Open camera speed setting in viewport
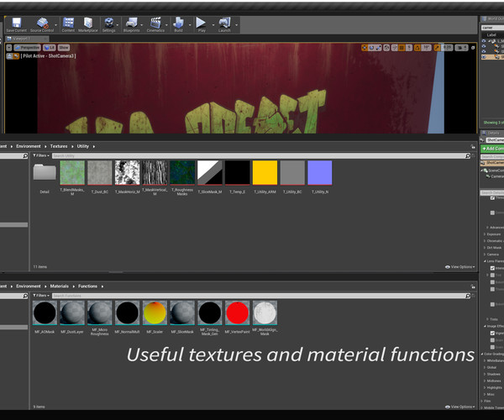The width and height of the screenshot is (504, 420). click(461, 48)
